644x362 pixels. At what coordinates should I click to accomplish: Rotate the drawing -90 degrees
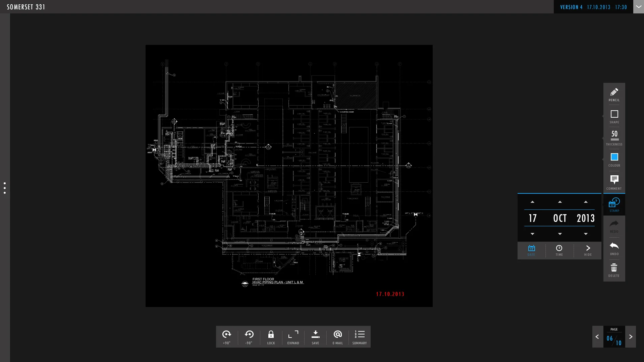249,337
